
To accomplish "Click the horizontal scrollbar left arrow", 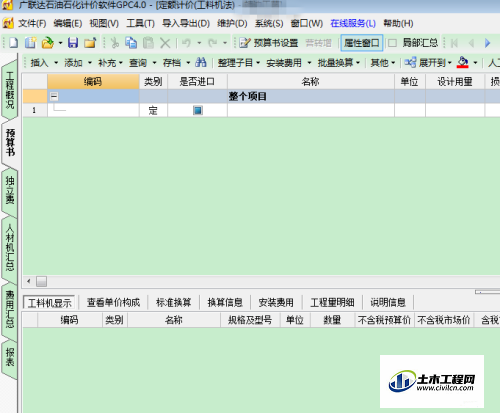I will click(x=29, y=281).
